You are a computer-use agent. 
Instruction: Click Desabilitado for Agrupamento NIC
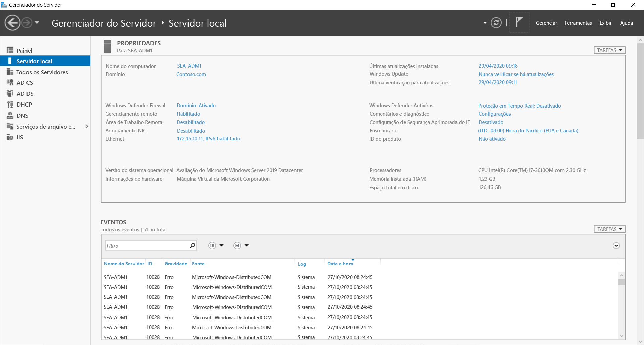(x=191, y=131)
